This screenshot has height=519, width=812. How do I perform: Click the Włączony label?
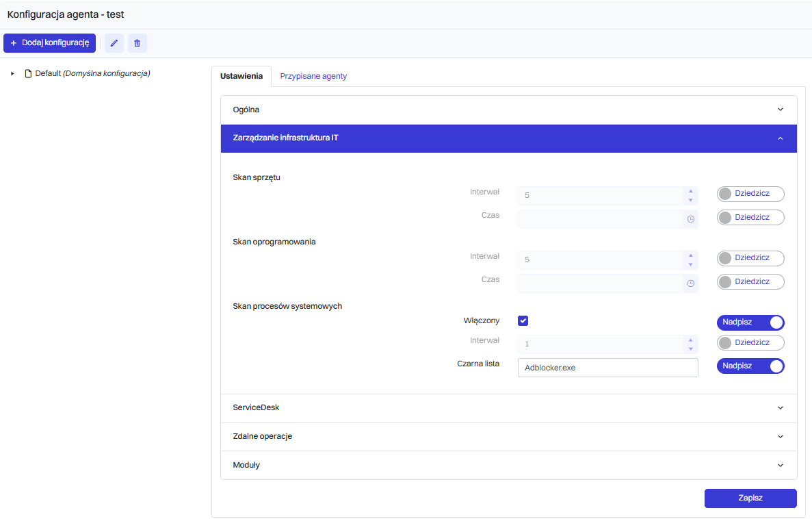481,321
